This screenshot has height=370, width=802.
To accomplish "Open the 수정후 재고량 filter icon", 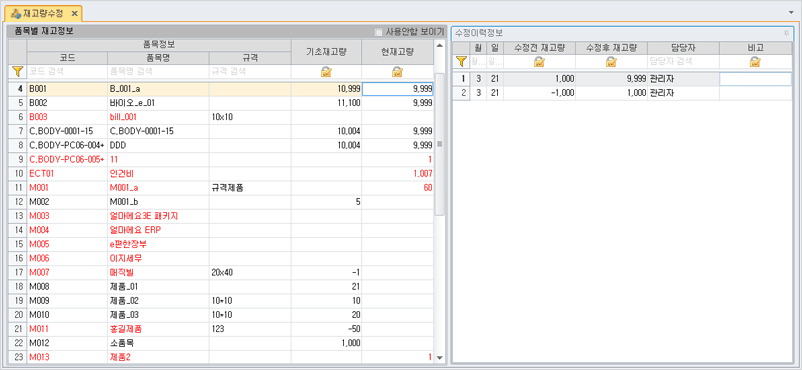I will pyautogui.click(x=611, y=62).
